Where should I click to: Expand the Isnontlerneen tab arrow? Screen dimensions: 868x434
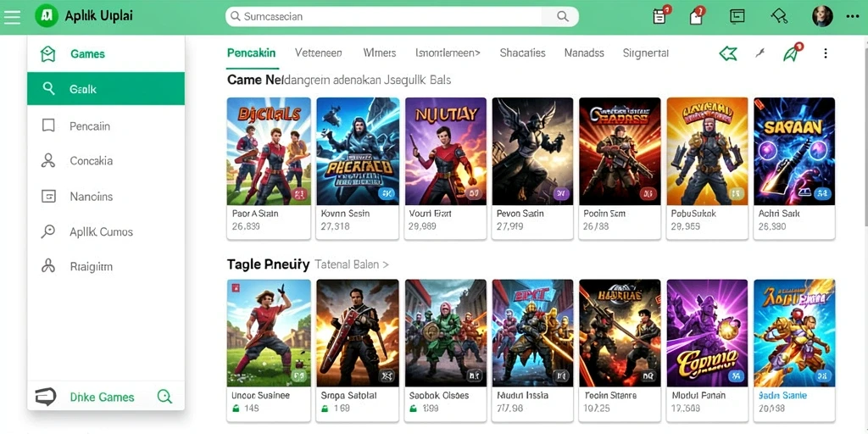(476, 53)
